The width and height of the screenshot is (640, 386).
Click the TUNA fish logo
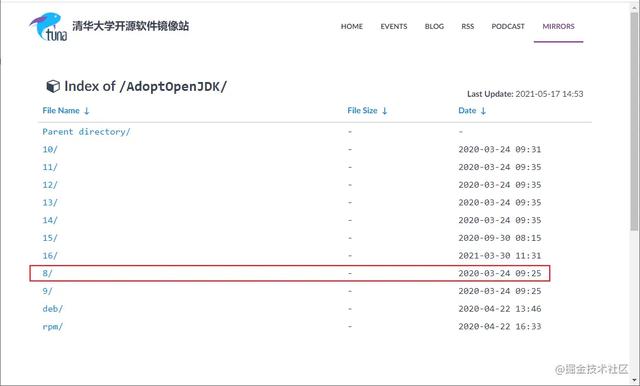[x=48, y=27]
